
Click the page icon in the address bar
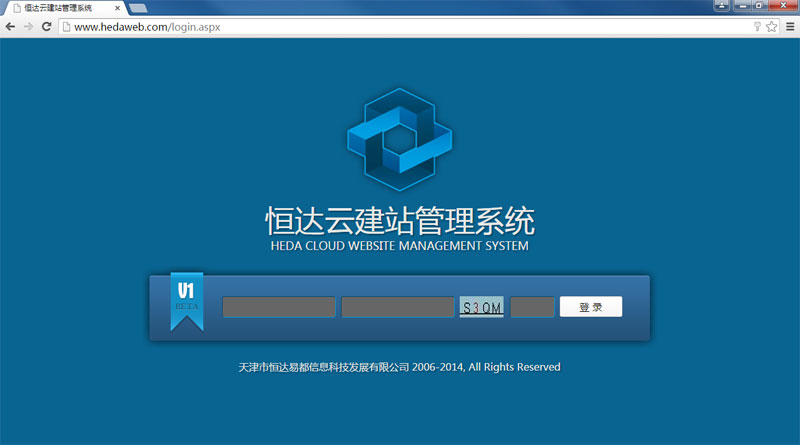click(66, 27)
